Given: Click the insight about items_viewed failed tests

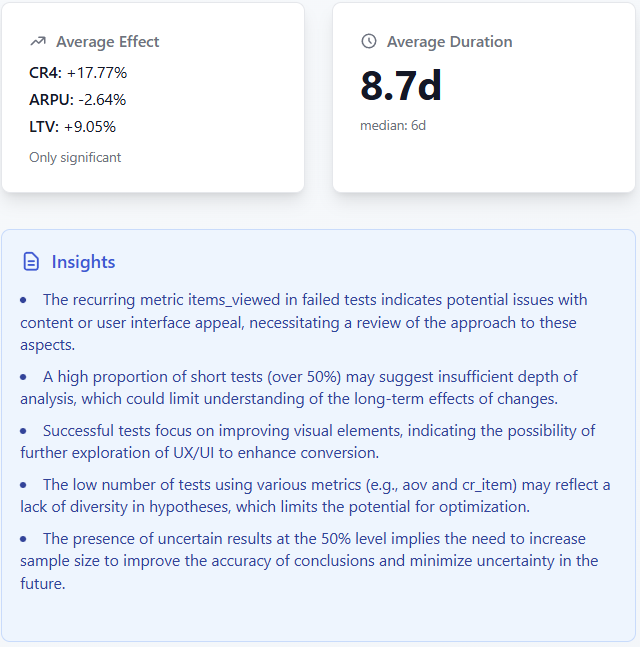Looking at the screenshot, I should pos(300,321).
